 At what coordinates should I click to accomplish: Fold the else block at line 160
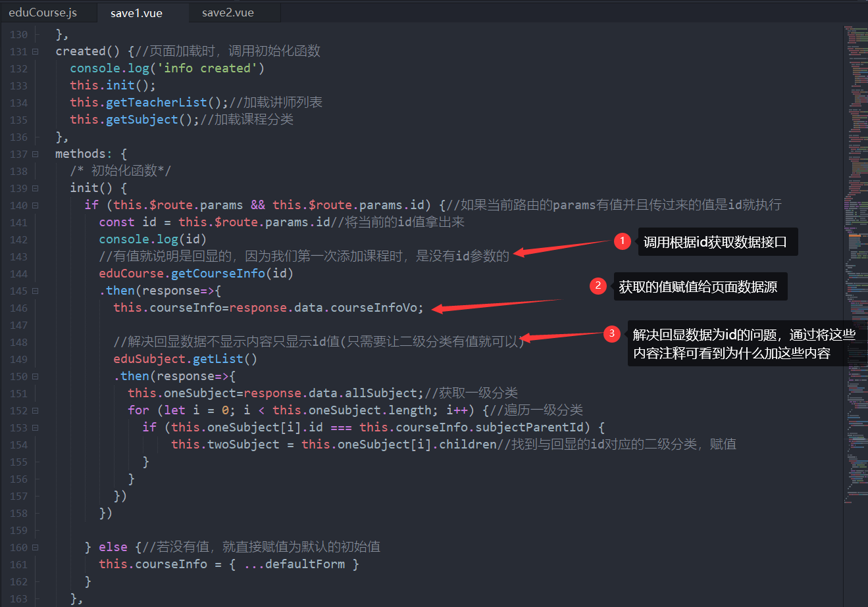[35, 547]
